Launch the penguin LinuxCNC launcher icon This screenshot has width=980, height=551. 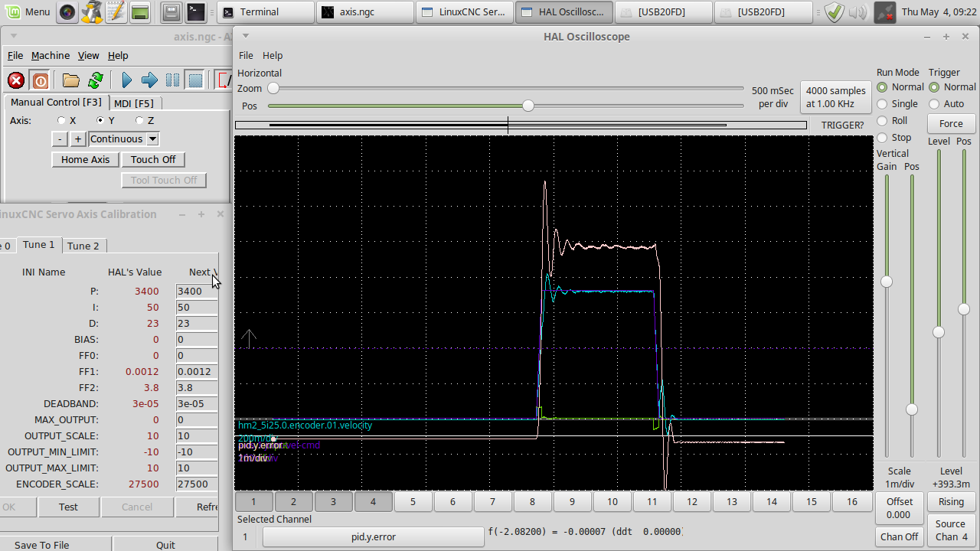(x=92, y=11)
